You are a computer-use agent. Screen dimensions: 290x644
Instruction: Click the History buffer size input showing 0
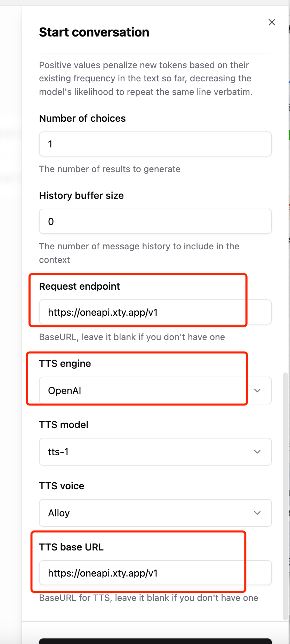[155, 221]
